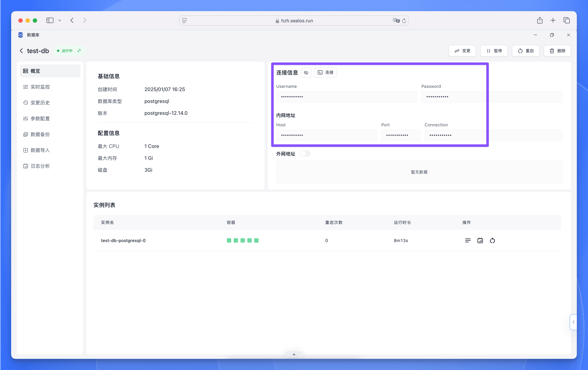The width and height of the screenshot is (588, 370).
Task: Open the sidebar dropdown chevron in browser toolbar
Action: tap(60, 21)
